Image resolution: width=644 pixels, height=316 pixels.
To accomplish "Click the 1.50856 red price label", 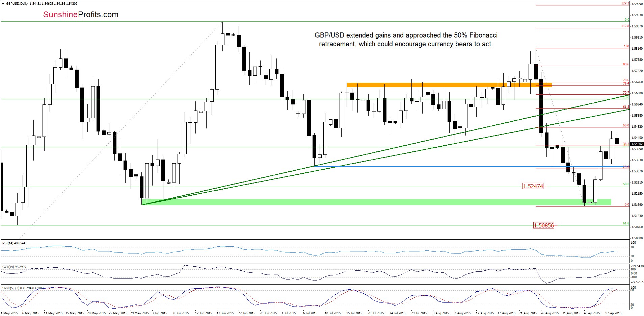I will (543, 225).
